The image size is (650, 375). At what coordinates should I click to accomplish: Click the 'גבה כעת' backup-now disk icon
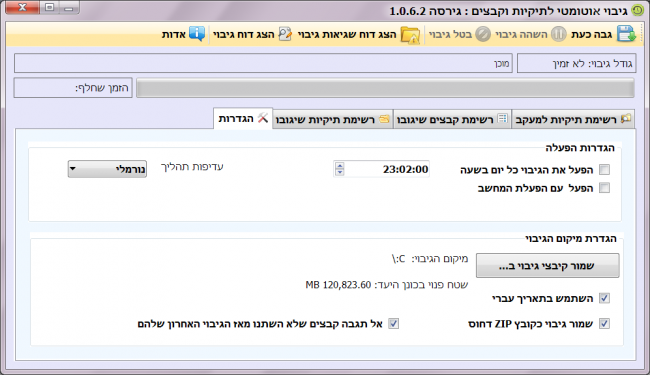pos(626,34)
